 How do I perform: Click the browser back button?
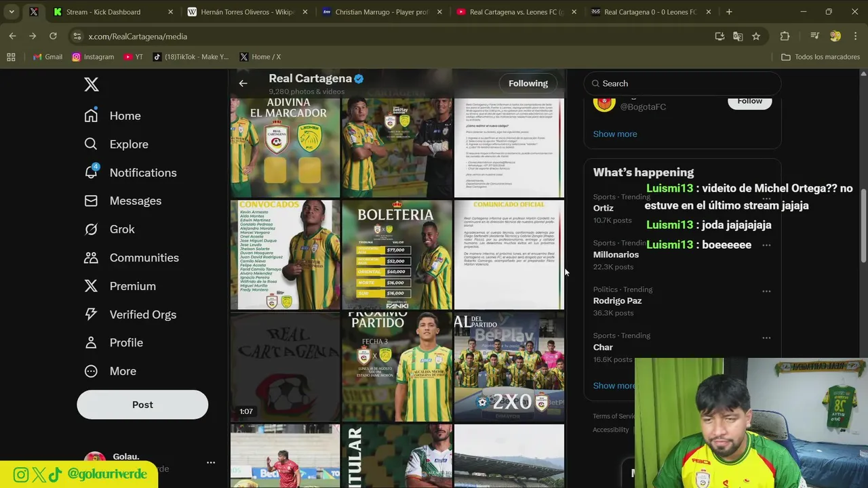coord(13,36)
